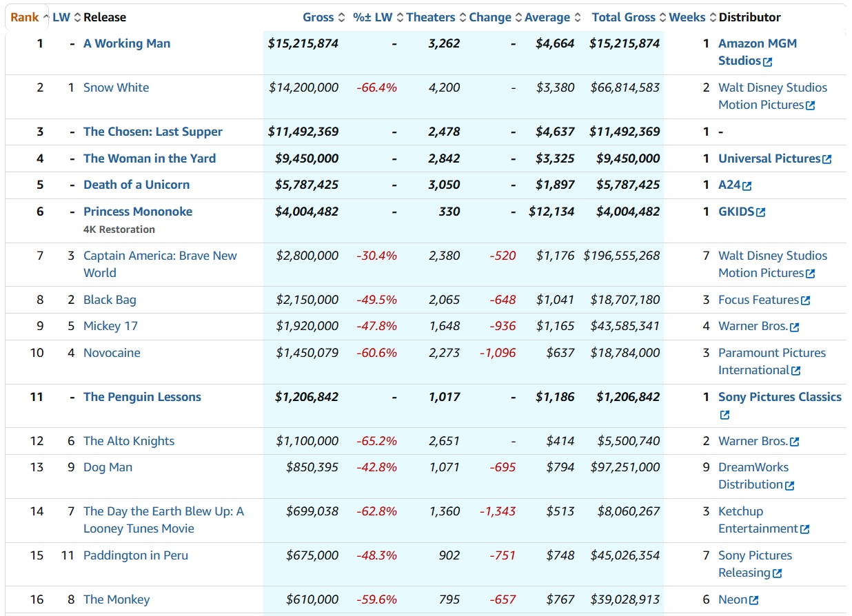
Task: Click The Alto Knights' Warner Bros. external link icon
Action: point(795,442)
